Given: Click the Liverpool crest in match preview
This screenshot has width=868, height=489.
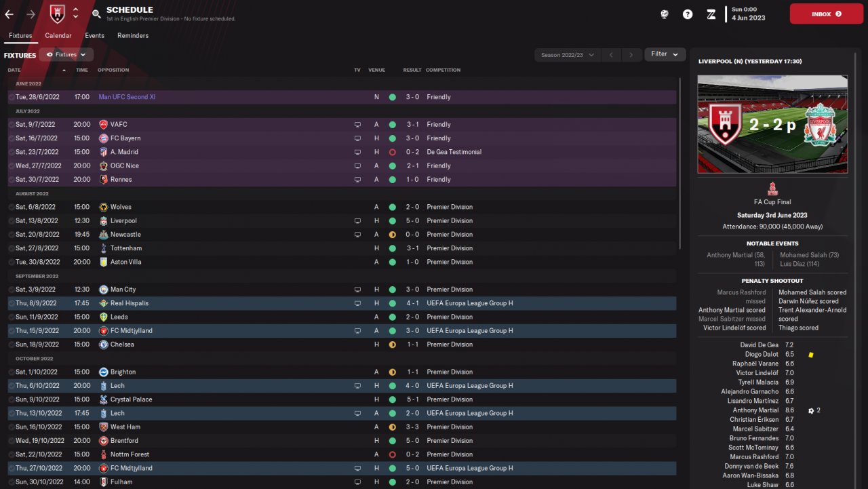Looking at the screenshot, I should (x=819, y=125).
